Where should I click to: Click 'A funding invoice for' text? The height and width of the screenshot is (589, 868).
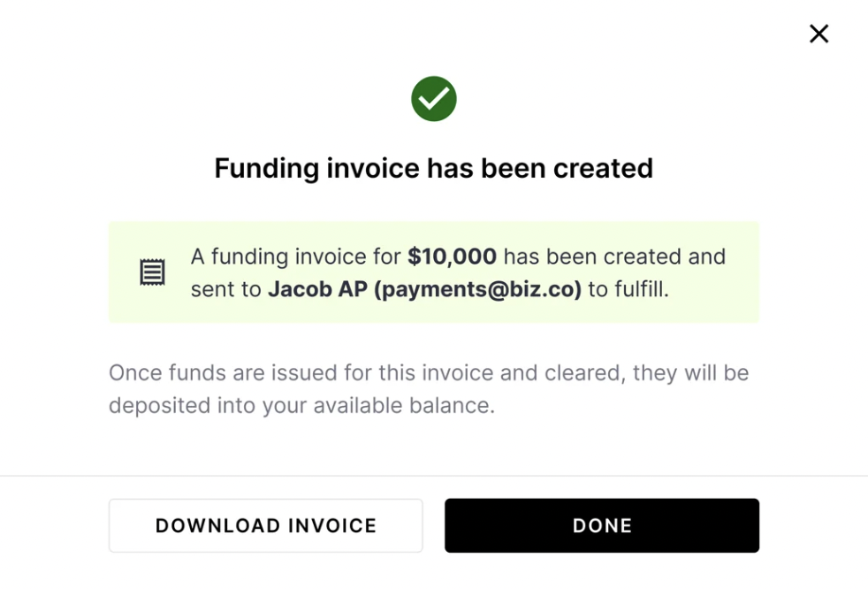tap(296, 256)
